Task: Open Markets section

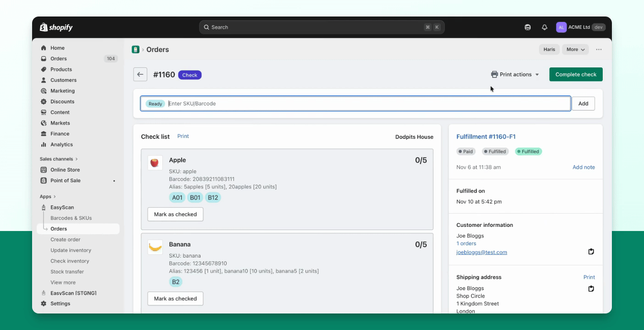Action: point(60,123)
